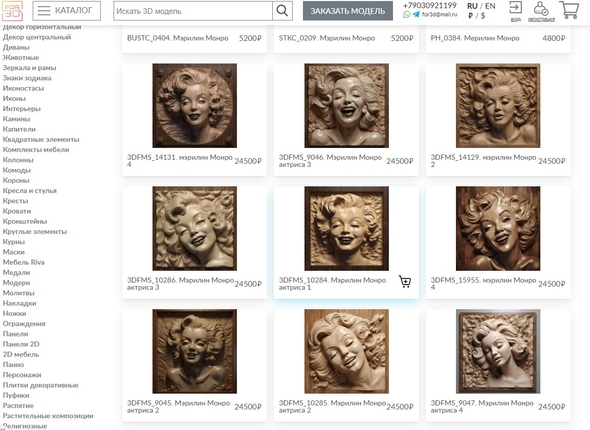Click the 5200₽ price of BUSTC_0404
The image size is (590, 430).
coord(250,38)
